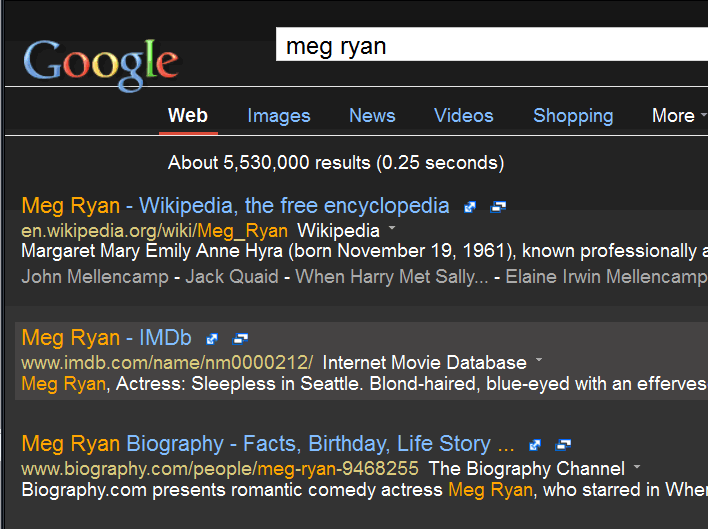The height and width of the screenshot is (529, 708).
Task: Click the new-window icon beside IMDb result
Action: (240, 339)
